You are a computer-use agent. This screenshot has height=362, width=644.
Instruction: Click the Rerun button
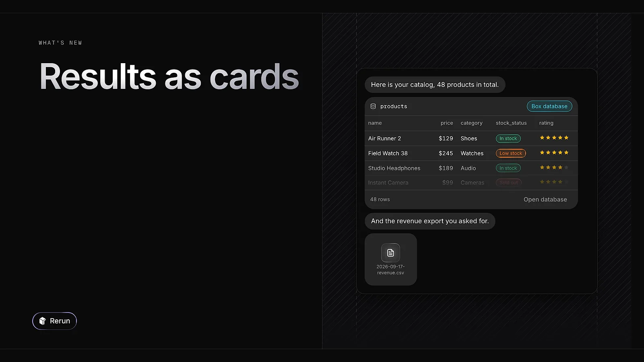pyautogui.click(x=54, y=321)
